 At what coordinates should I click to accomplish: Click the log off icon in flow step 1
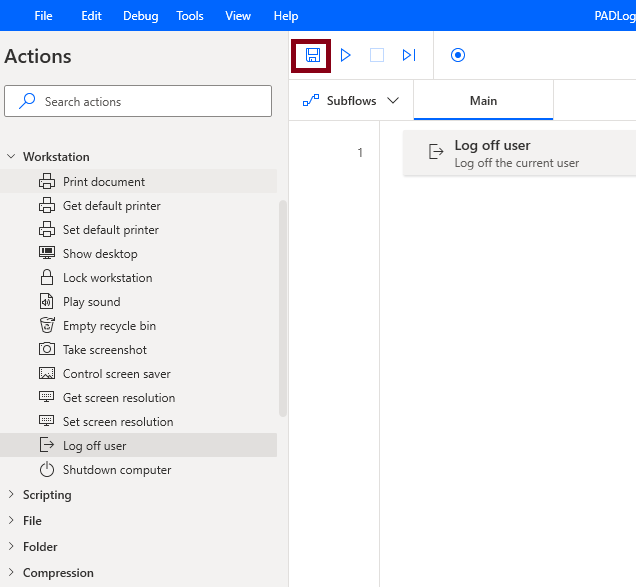coord(436,152)
